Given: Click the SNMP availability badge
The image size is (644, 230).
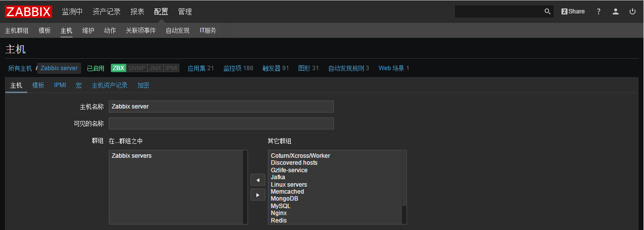Looking at the screenshot, I should [137, 68].
